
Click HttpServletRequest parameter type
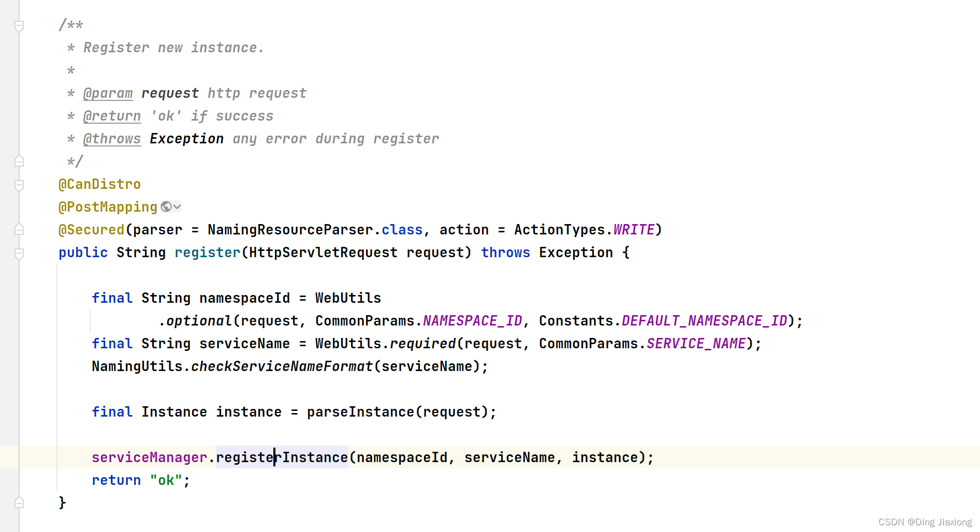tap(323, 253)
